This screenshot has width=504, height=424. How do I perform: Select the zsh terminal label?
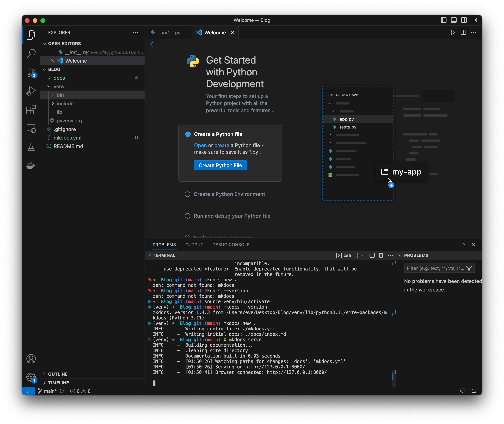pos(344,255)
